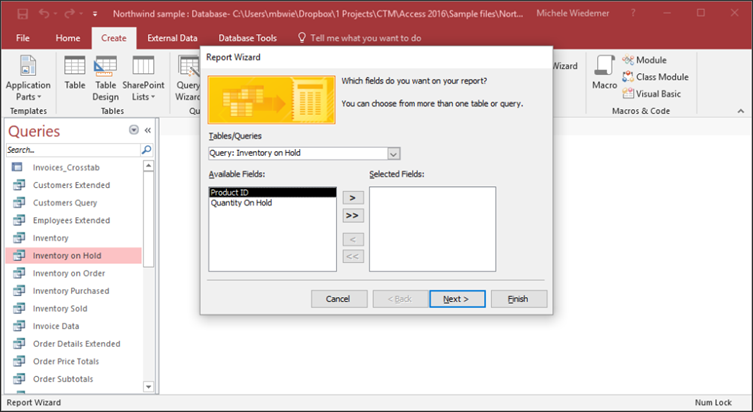Screen dimensions: 753x412
Task: Click the >> add all fields button
Action: 353,216
